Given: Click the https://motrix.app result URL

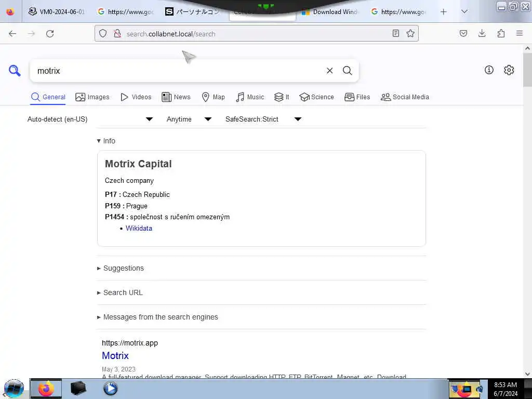Looking at the screenshot, I should tap(129, 343).
